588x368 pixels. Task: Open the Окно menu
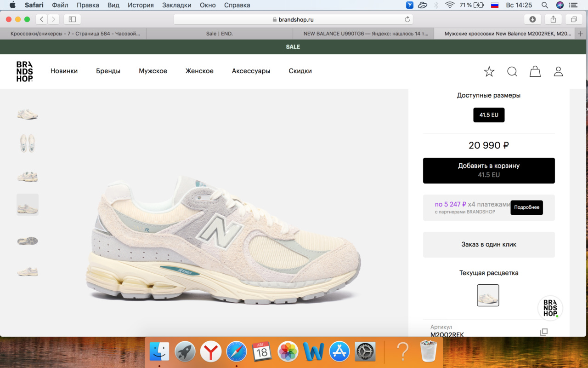(x=208, y=5)
